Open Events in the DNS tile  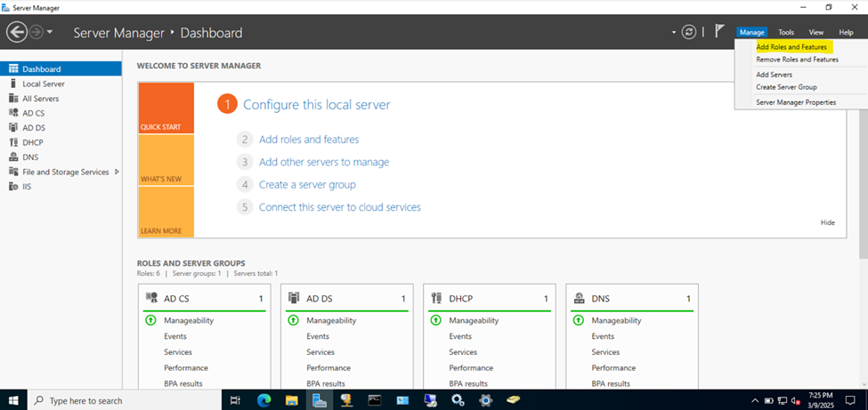click(x=603, y=336)
